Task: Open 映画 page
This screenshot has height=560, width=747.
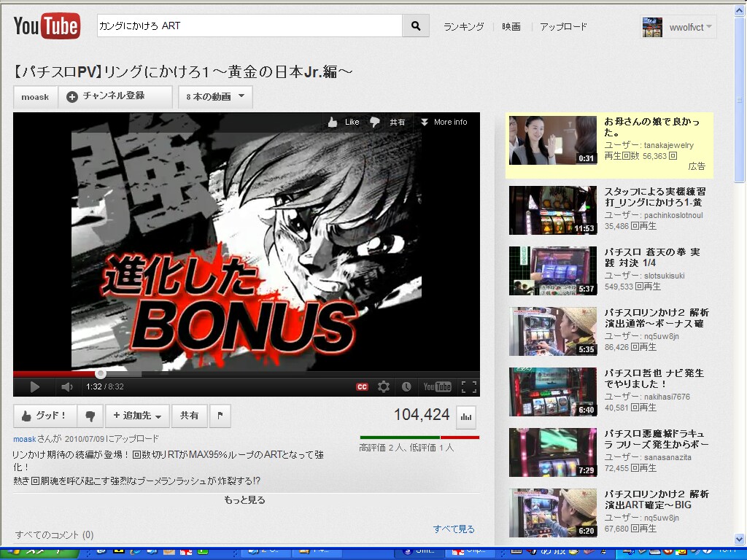Action: click(511, 27)
